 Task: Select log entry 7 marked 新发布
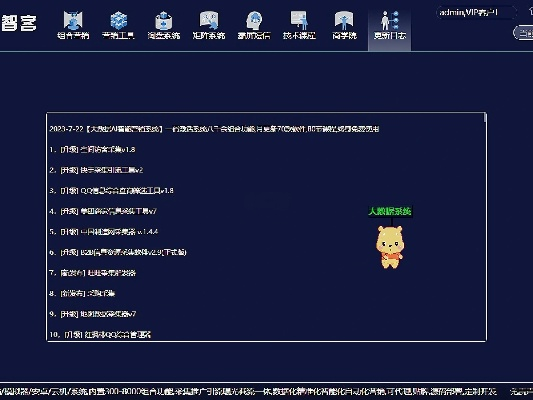(x=92, y=273)
